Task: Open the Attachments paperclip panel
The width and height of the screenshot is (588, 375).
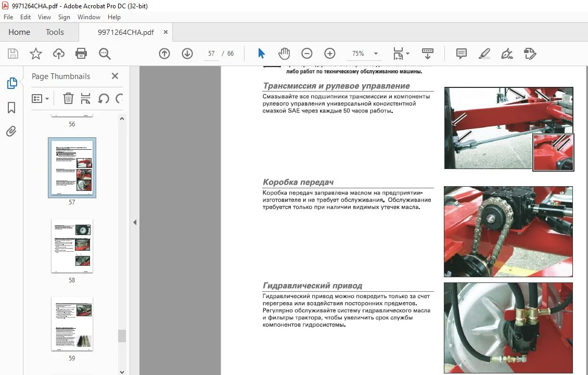Action: point(11,131)
